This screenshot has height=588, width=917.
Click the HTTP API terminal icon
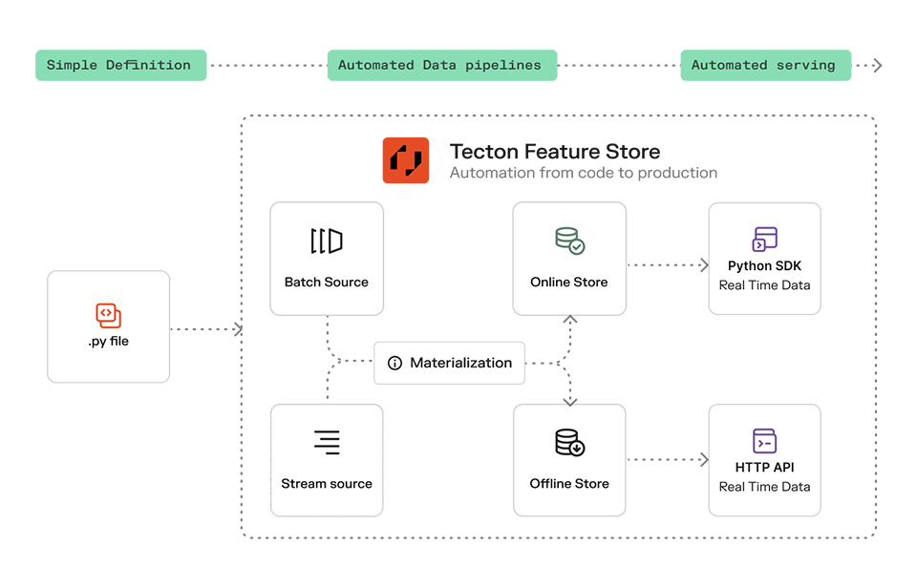pos(764,441)
